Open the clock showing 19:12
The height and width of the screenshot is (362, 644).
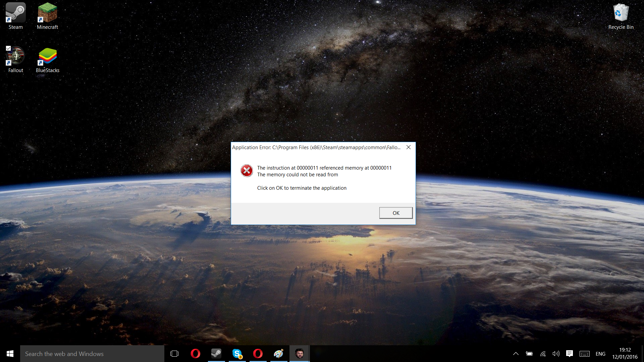(625, 354)
